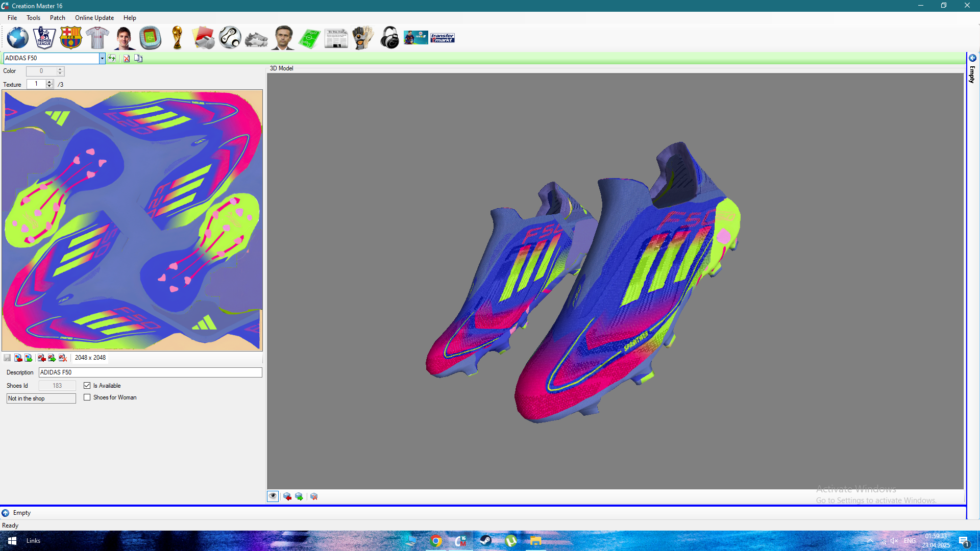Image resolution: width=980 pixels, height=551 pixels.
Task: Check the Shoes for Woman checkbox
Action: pyautogui.click(x=87, y=397)
